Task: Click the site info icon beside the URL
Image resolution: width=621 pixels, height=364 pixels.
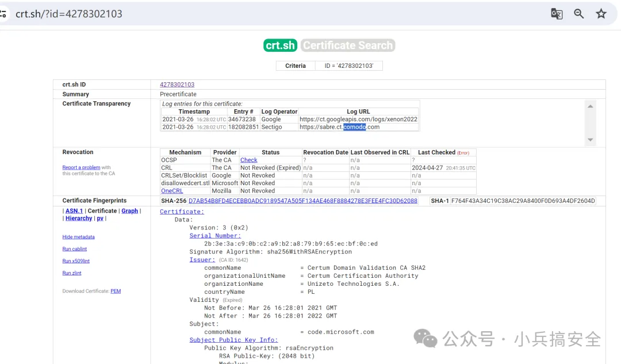Action: 3,14
